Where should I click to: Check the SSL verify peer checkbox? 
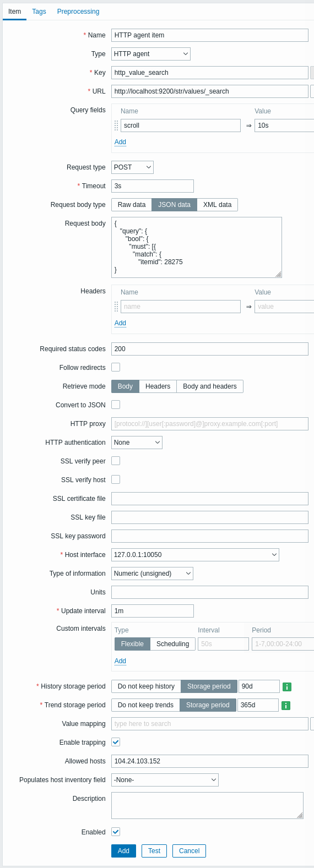pyautogui.click(x=116, y=461)
